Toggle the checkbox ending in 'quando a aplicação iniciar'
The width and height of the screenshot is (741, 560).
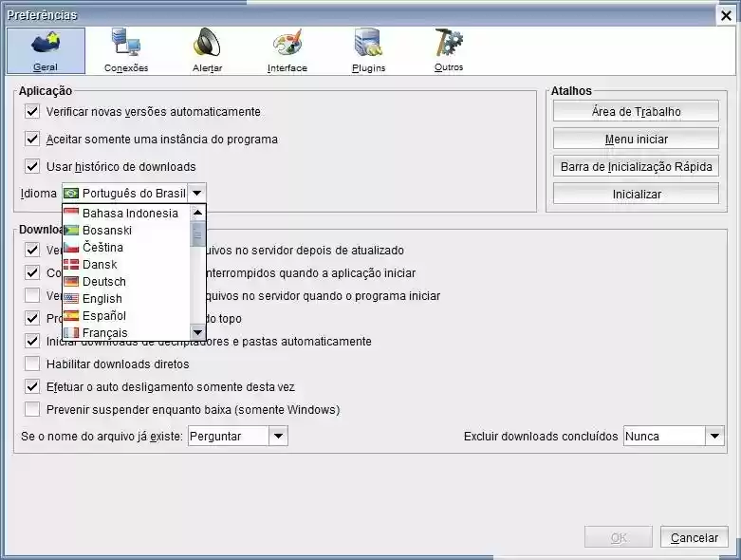(x=32, y=272)
